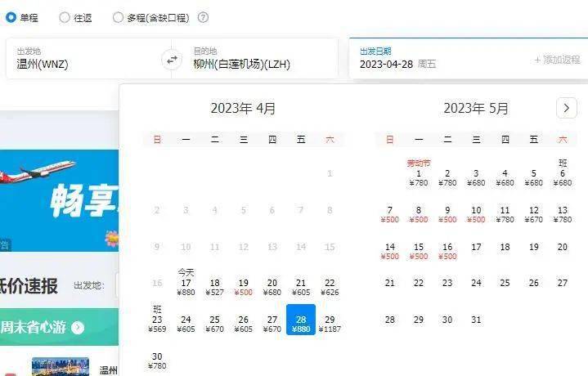Choose May 4 priced ¥680
Screen dimensions: 588x376
click(505, 177)
